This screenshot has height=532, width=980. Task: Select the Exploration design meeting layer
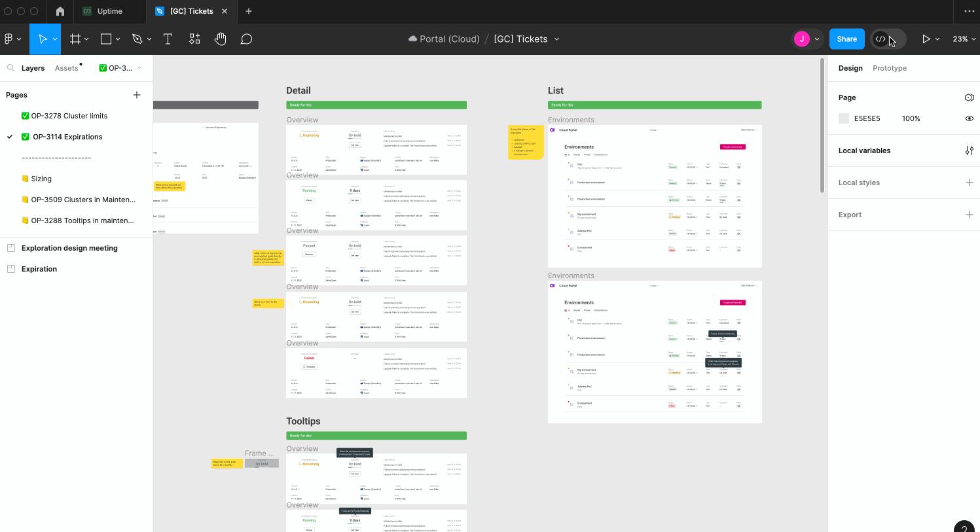coord(69,248)
